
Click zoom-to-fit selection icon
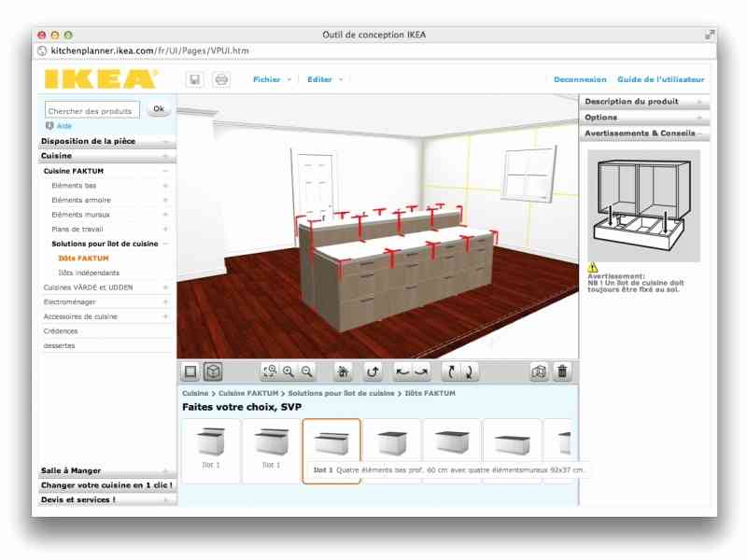pyautogui.click(x=270, y=371)
